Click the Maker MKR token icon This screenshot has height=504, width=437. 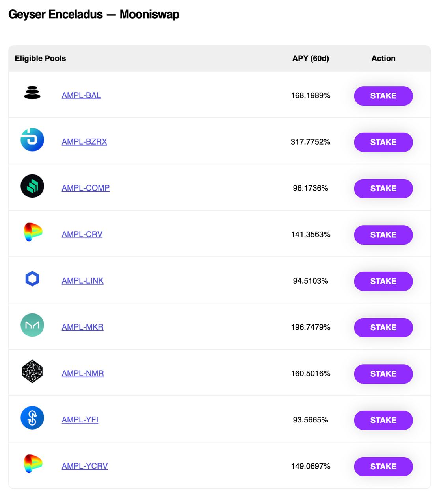coord(32,325)
